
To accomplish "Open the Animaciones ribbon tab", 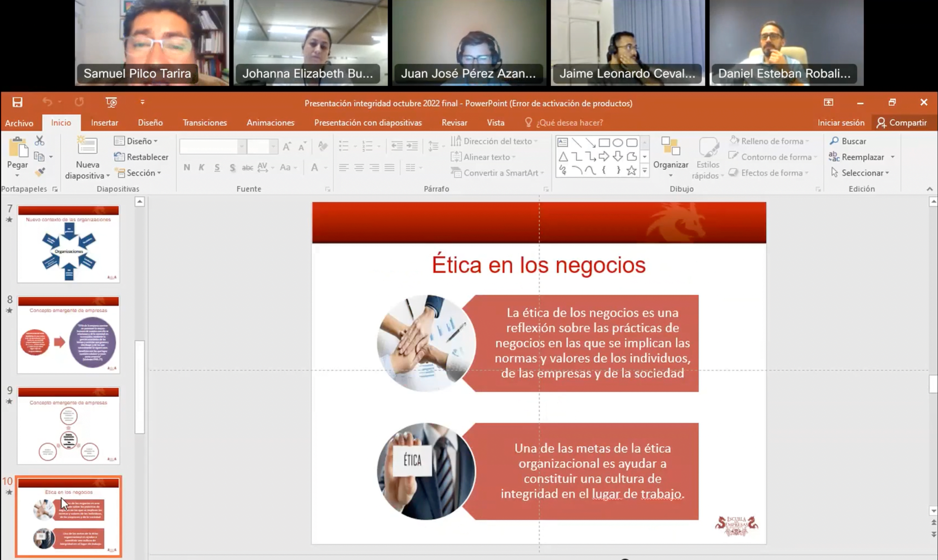I will [x=270, y=123].
